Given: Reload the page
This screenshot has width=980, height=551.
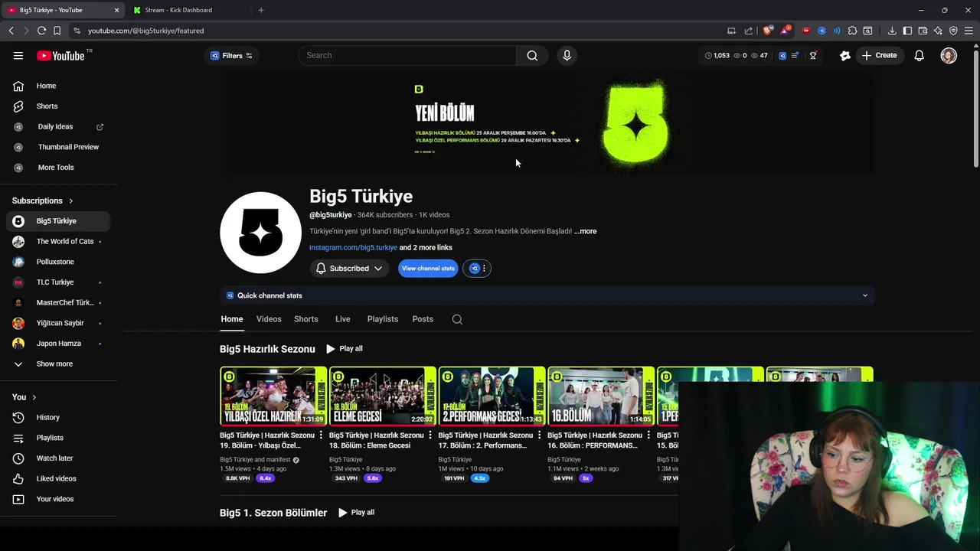Looking at the screenshot, I should [41, 31].
